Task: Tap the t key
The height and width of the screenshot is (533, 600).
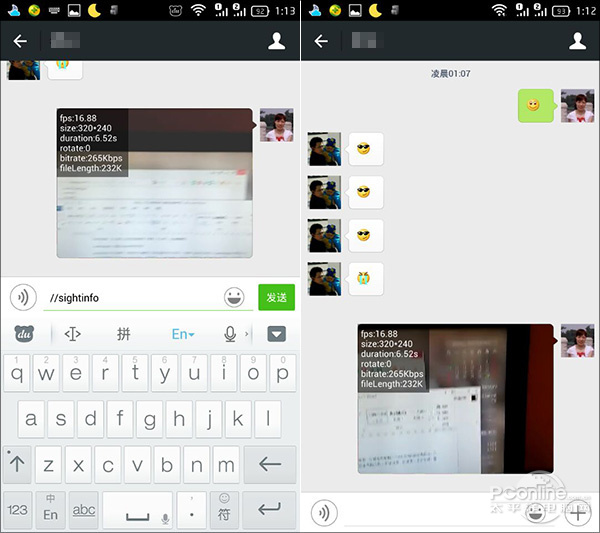Action: [135, 373]
